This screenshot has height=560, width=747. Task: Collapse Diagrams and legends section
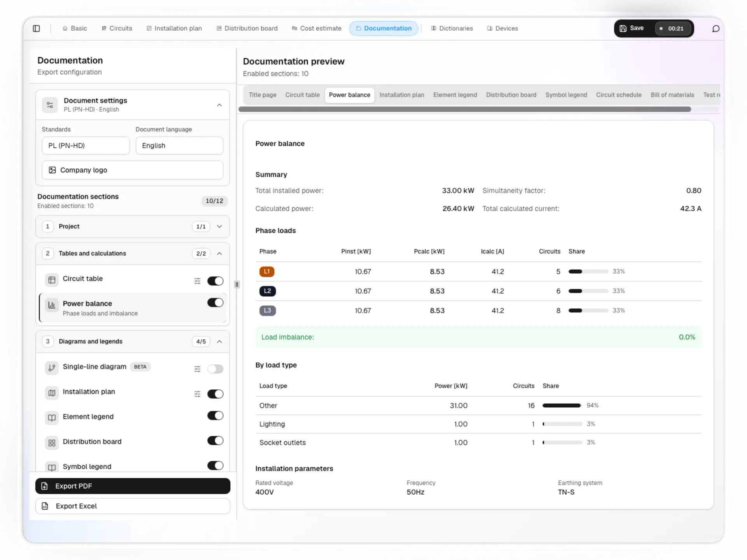coord(219,341)
